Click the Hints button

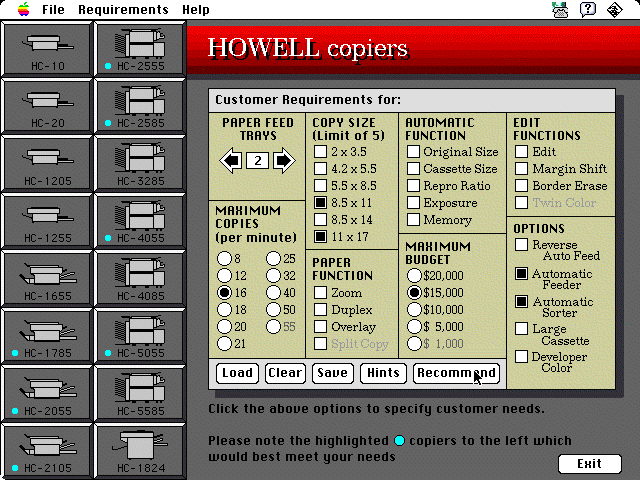(x=383, y=373)
